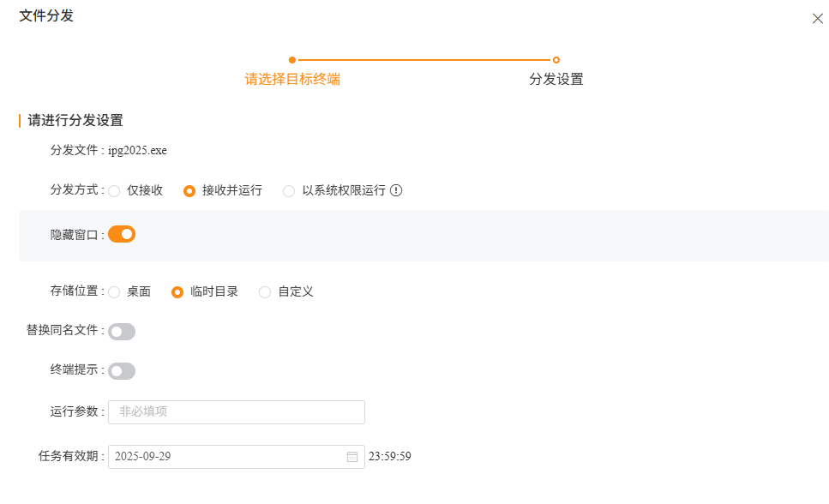
Task: Disable the 隐藏窗口 switch
Action: point(122,234)
